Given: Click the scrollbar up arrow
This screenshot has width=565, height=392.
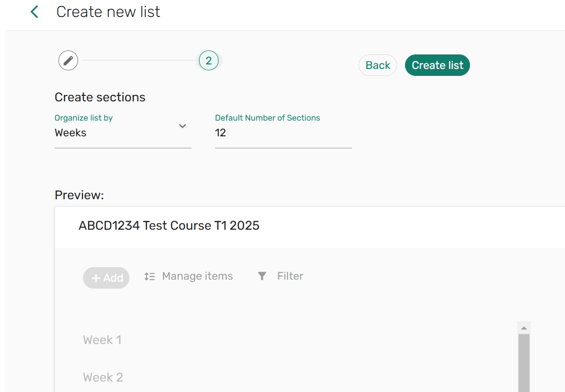Looking at the screenshot, I should pyautogui.click(x=523, y=327).
